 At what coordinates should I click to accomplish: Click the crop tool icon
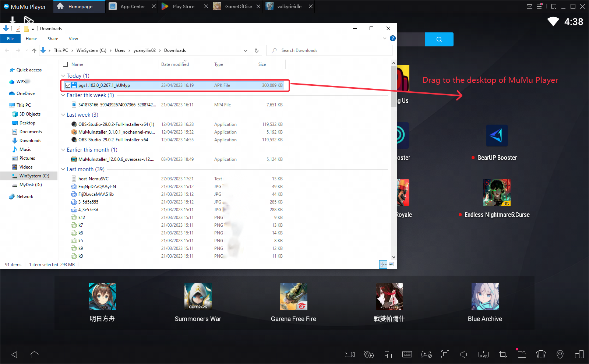coord(503,354)
